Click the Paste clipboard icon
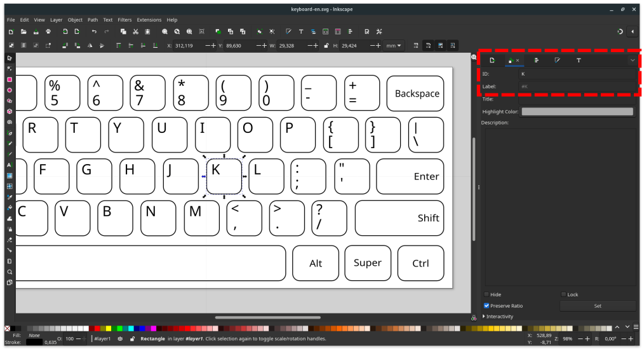Viewport: 644px width, 351px height. point(147,32)
